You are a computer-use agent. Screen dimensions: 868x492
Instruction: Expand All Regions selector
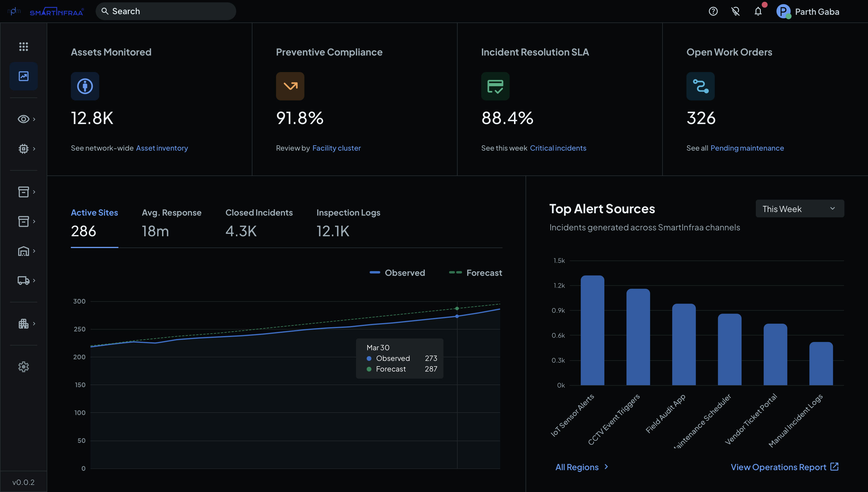click(x=582, y=467)
